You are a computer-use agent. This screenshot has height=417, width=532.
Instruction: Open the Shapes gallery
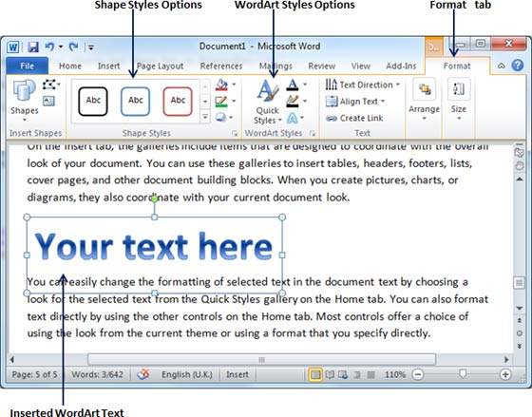pos(24,101)
